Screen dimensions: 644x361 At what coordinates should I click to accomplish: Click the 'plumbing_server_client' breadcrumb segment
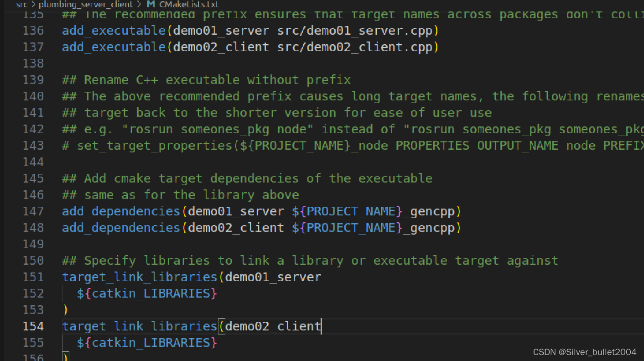point(86,5)
